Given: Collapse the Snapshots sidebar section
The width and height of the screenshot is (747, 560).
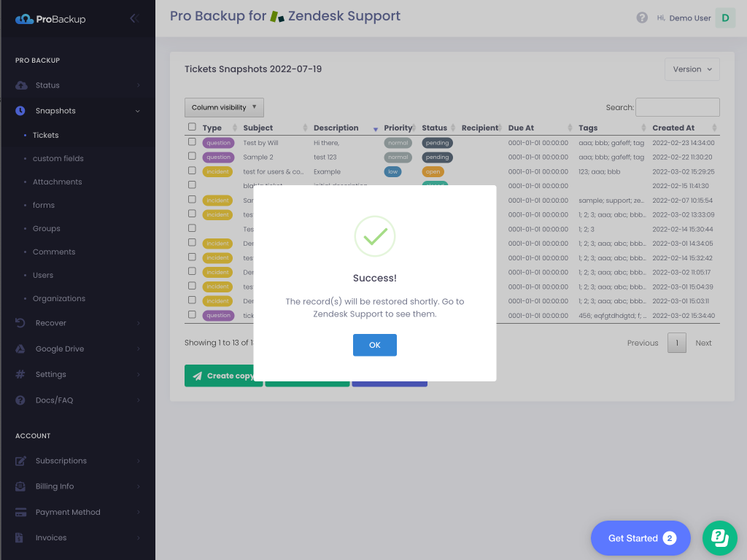Looking at the screenshot, I should tap(77, 111).
